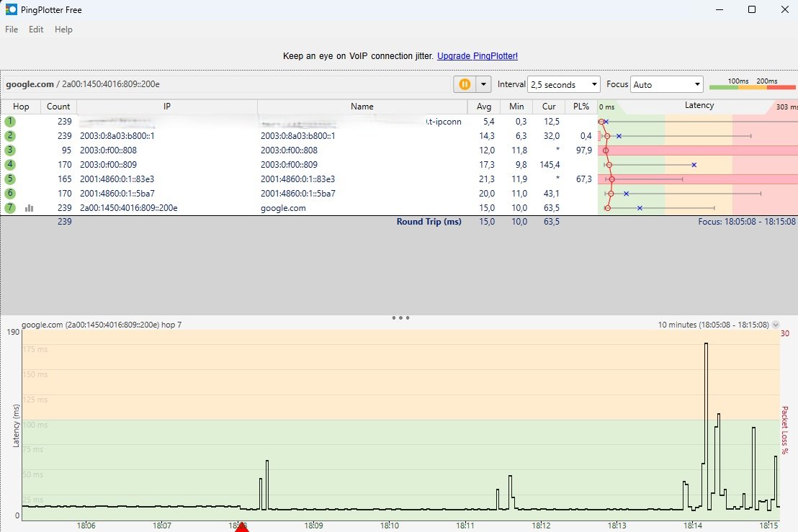Click the Focus: 18:05:08 - 18:15:08 text
The image size is (798, 532).
pos(747,221)
